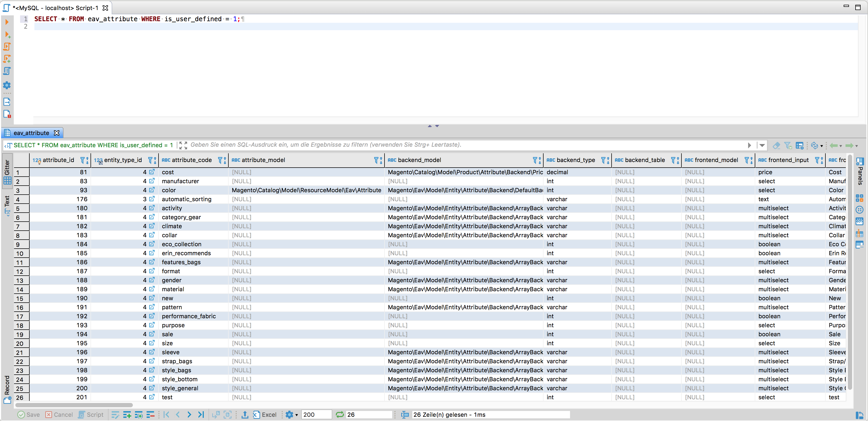
Task: Toggle the Gitter grid view
Action: (x=7, y=172)
